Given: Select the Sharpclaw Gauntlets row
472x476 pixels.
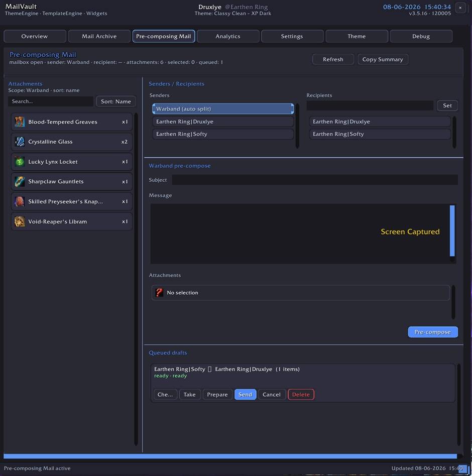Looking at the screenshot, I should pyautogui.click(x=72, y=182).
